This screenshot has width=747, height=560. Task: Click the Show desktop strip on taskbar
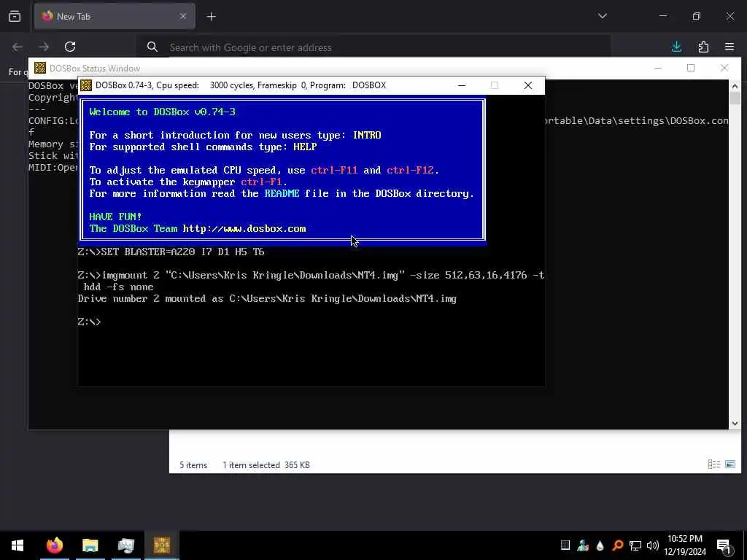pos(745,545)
